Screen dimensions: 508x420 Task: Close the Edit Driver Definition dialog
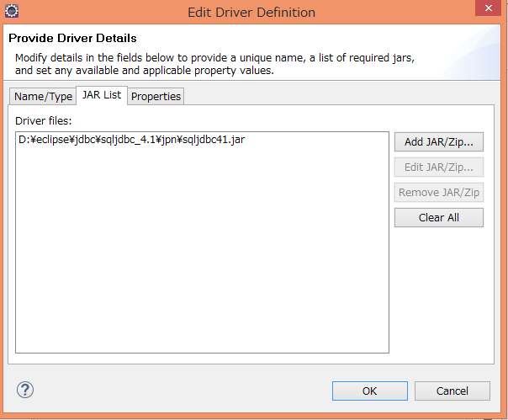pos(489,8)
